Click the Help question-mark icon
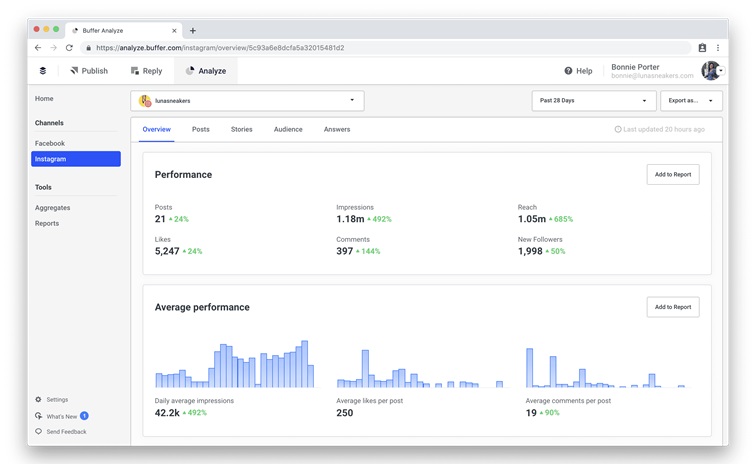 pos(568,71)
